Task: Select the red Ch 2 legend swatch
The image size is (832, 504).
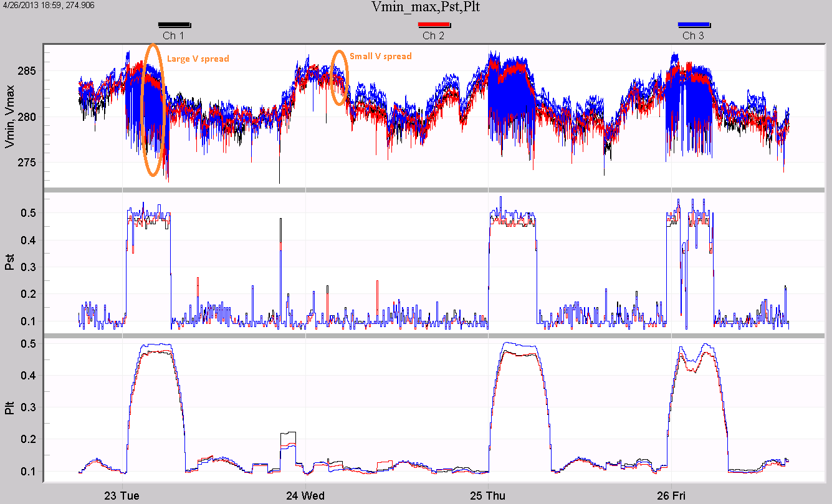Action: (433, 24)
